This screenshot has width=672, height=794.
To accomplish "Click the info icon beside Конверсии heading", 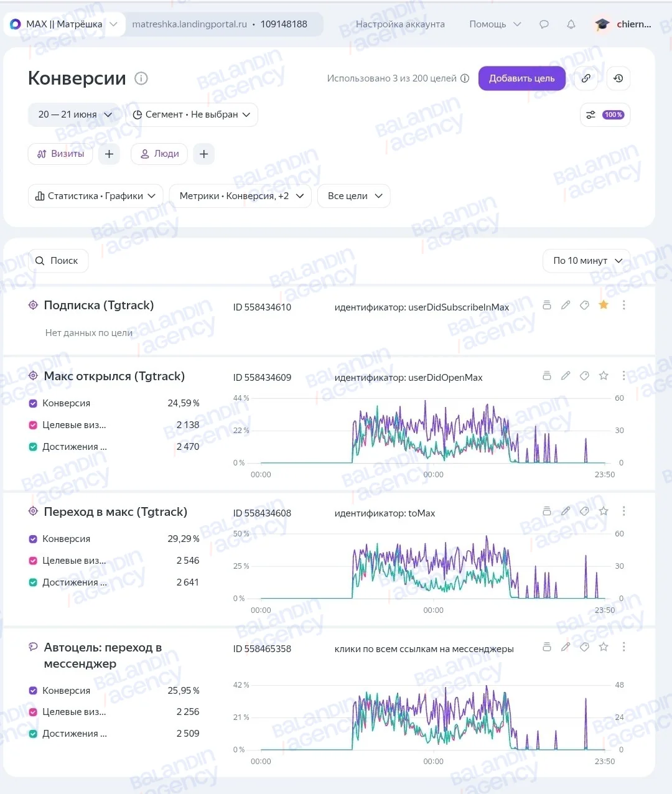I will (x=141, y=78).
